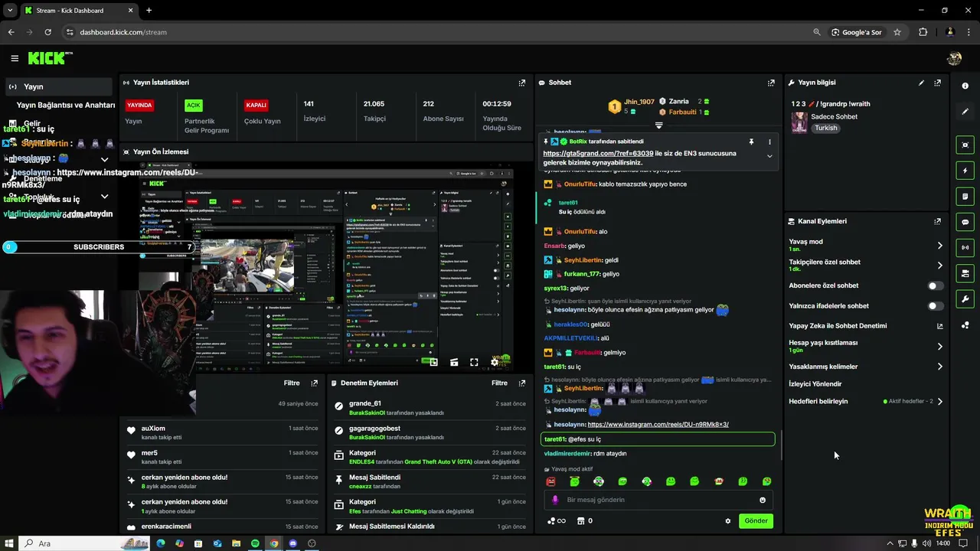Viewport: 980px width, 551px height.
Task: Open a new Chrome tab
Action: [149, 11]
